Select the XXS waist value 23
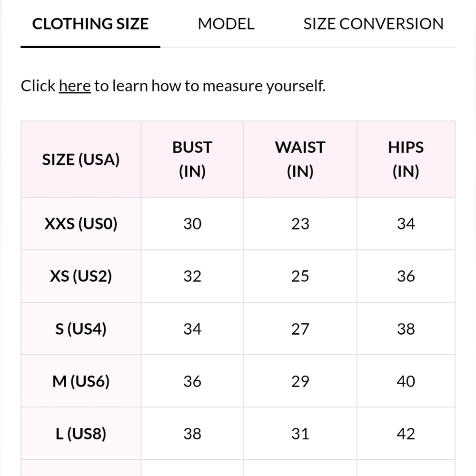 pos(300,224)
